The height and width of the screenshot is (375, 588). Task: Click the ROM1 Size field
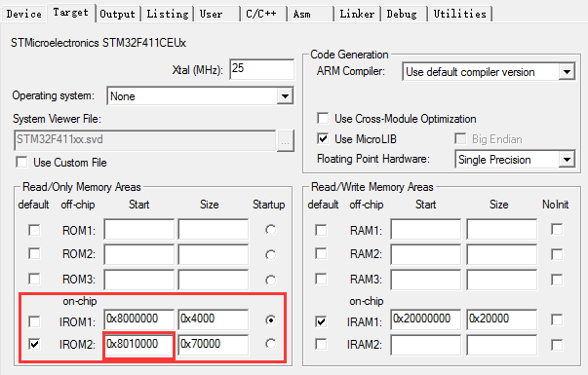coord(213,229)
